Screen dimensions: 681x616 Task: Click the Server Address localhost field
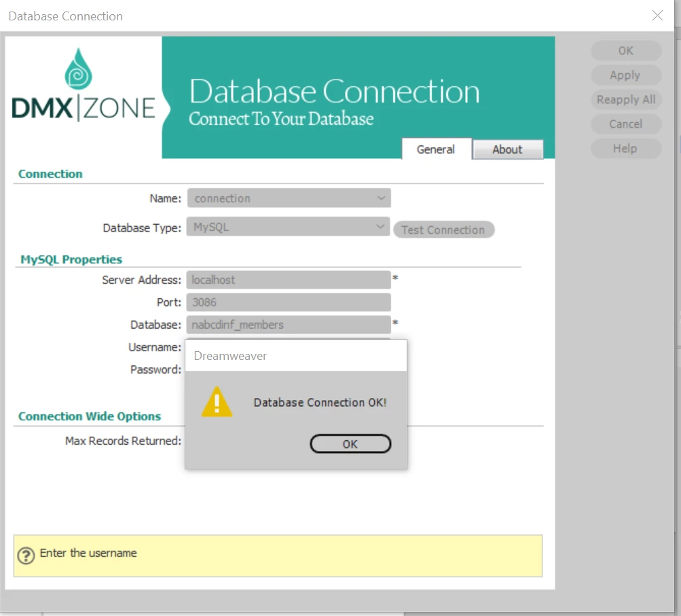tap(289, 280)
